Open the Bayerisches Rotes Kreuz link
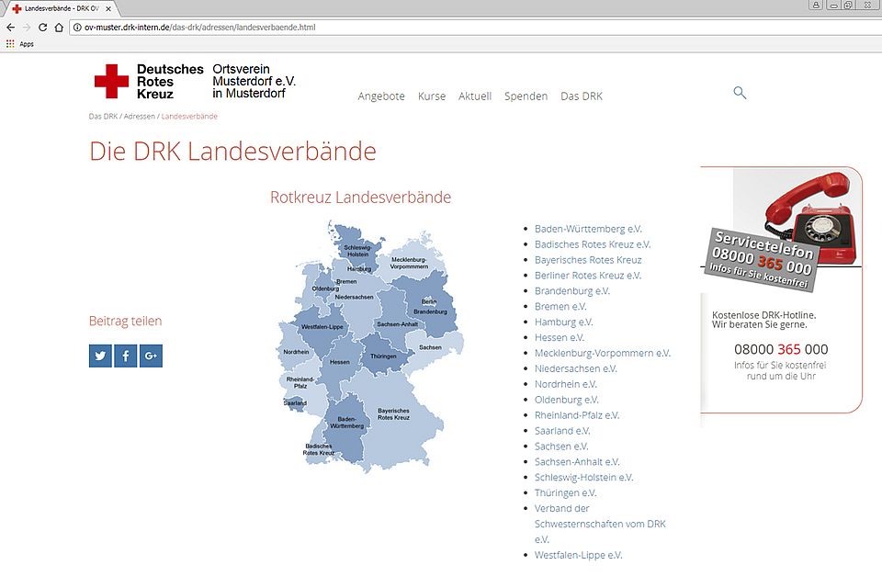Viewport: 882px width, 588px height. click(x=588, y=259)
